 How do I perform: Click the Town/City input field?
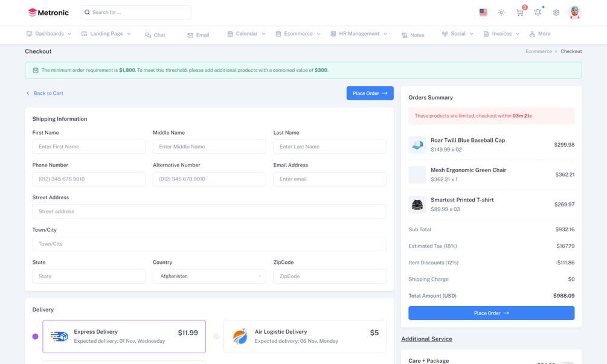point(209,244)
